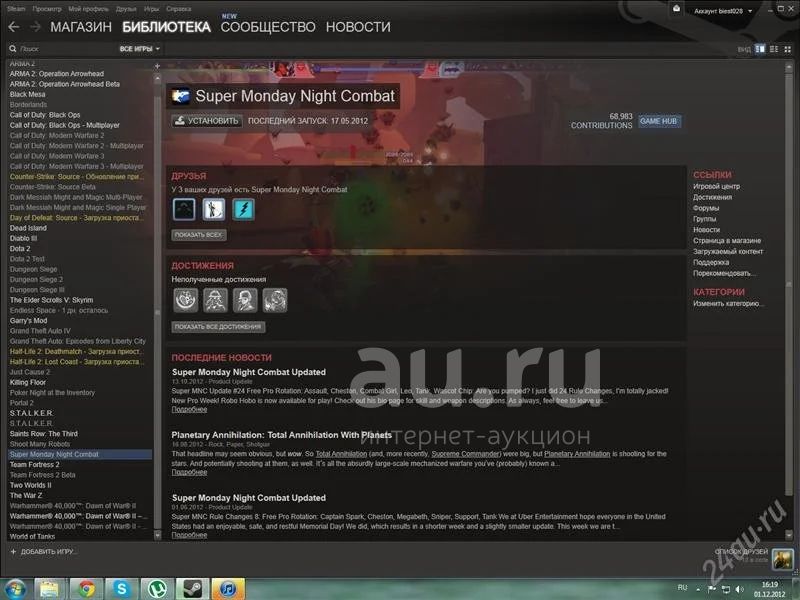The height and width of the screenshot is (600, 800).
Task: Switch to grid view mode
Action: 787,49
